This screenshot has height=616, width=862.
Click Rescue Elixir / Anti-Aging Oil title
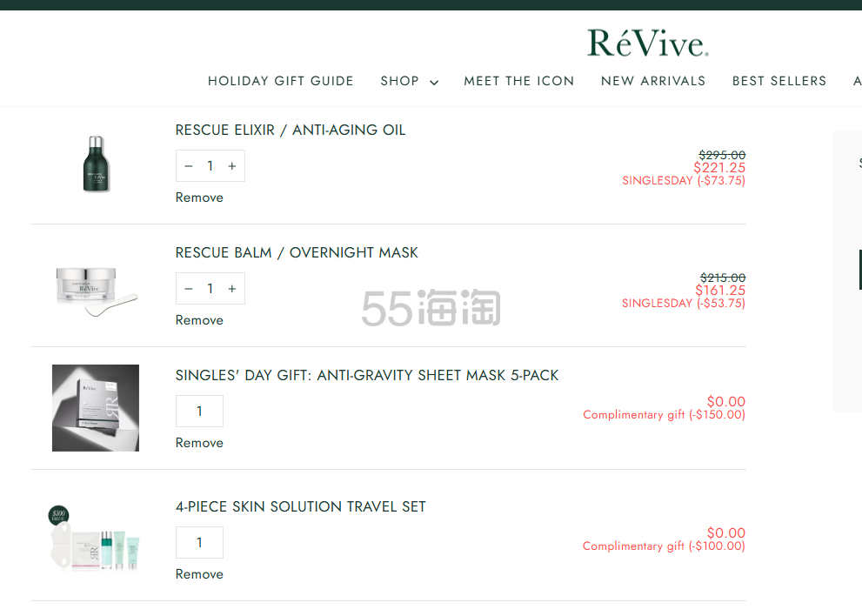[290, 131]
